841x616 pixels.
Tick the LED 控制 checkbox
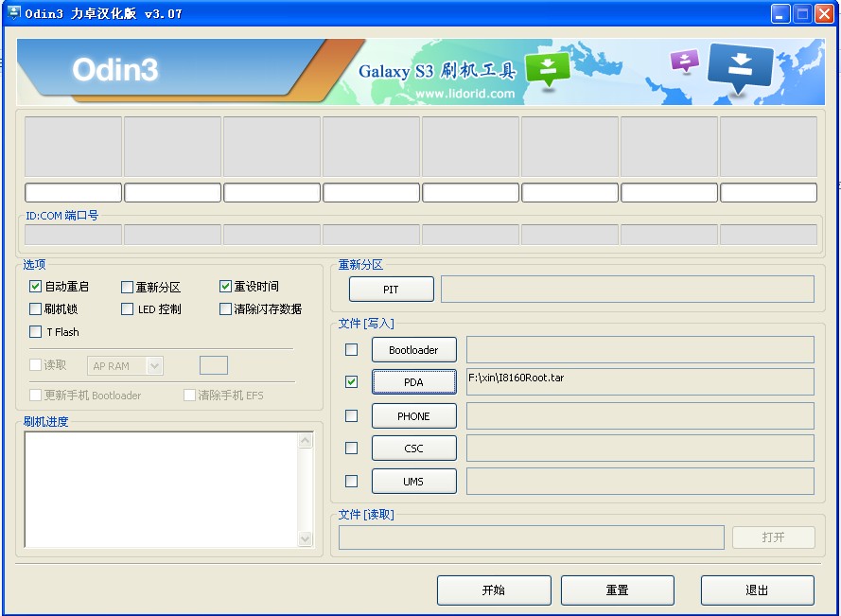point(127,309)
